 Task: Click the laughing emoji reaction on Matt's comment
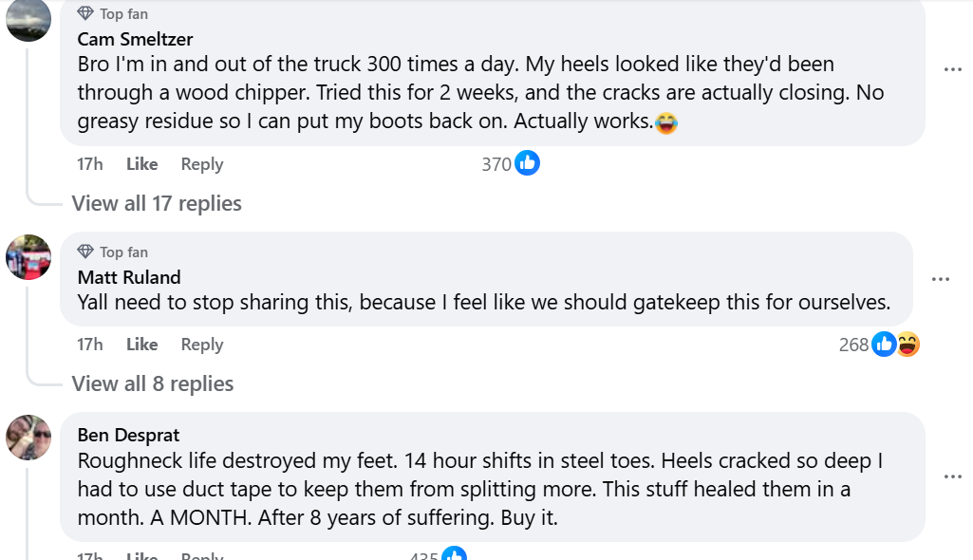[x=908, y=345]
